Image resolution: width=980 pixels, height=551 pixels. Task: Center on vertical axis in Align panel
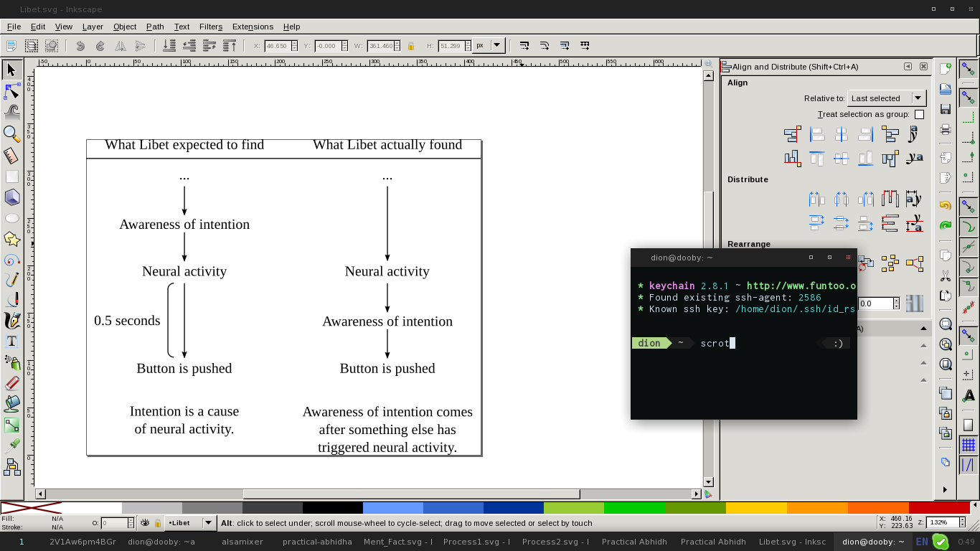click(842, 134)
